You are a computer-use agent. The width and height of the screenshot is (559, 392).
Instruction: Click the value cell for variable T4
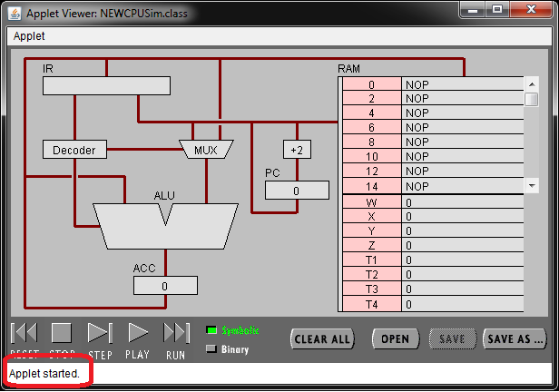click(463, 304)
